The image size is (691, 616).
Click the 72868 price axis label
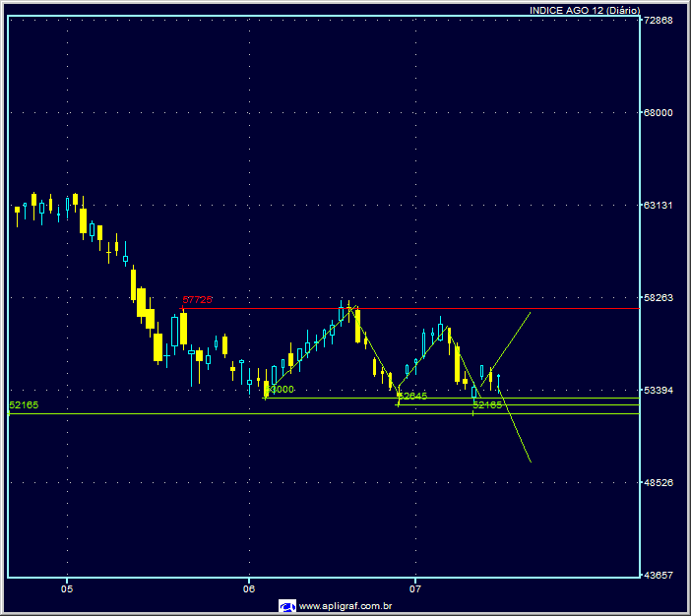659,21
